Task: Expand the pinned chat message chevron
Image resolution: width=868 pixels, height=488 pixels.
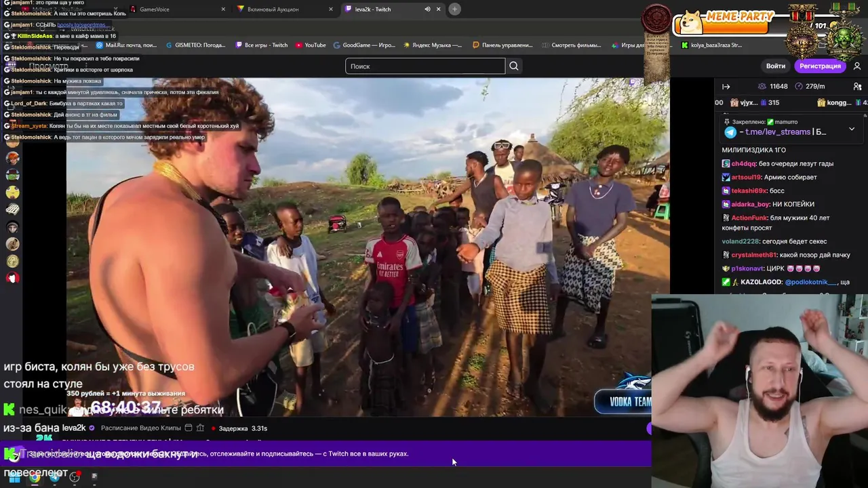Action: coord(852,129)
